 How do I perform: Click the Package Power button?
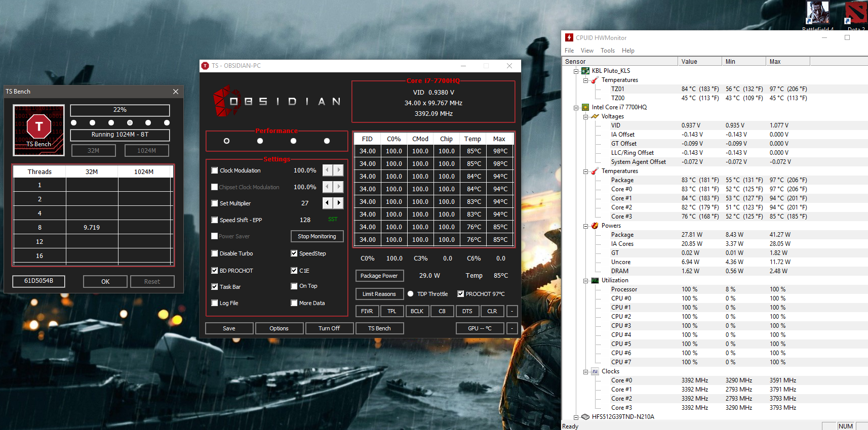pyautogui.click(x=379, y=276)
